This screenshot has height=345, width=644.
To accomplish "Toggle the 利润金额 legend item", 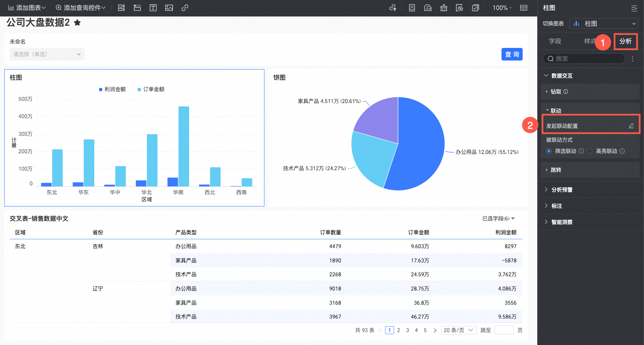I will pyautogui.click(x=112, y=89).
